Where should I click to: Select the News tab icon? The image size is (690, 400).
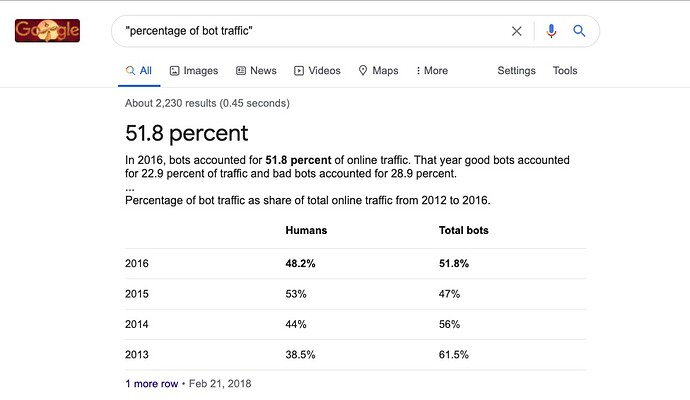pos(241,70)
